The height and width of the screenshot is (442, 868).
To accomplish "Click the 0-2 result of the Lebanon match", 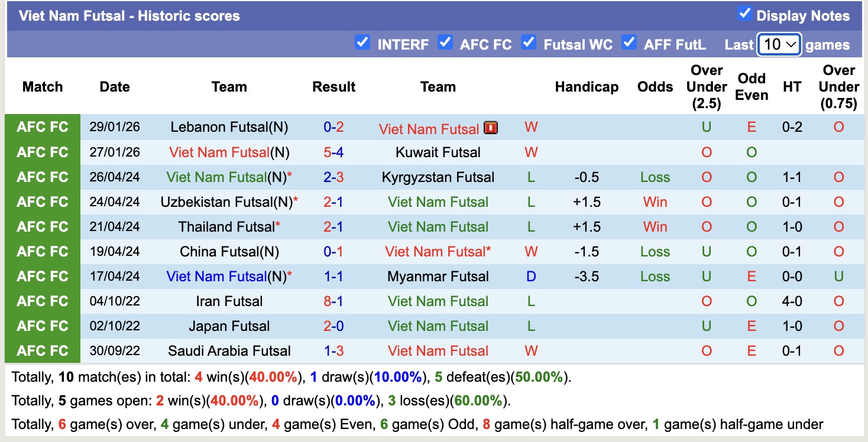I will pos(333,128).
